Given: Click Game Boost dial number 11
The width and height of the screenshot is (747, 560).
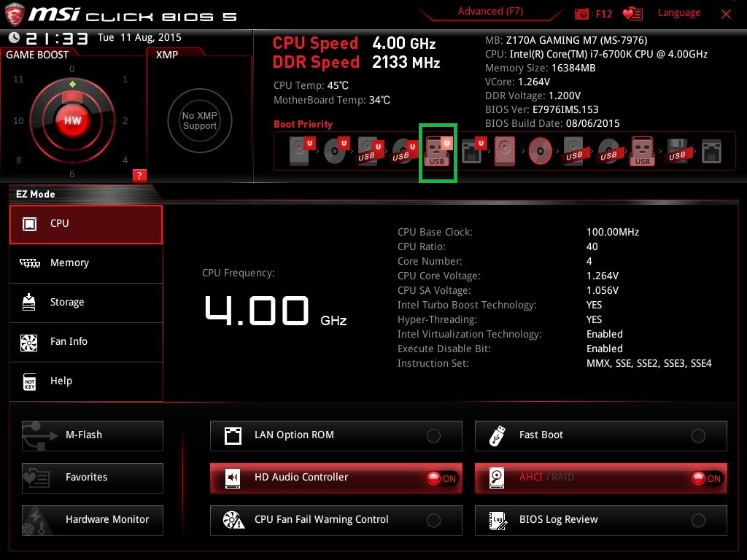Looking at the screenshot, I should (18, 79).
